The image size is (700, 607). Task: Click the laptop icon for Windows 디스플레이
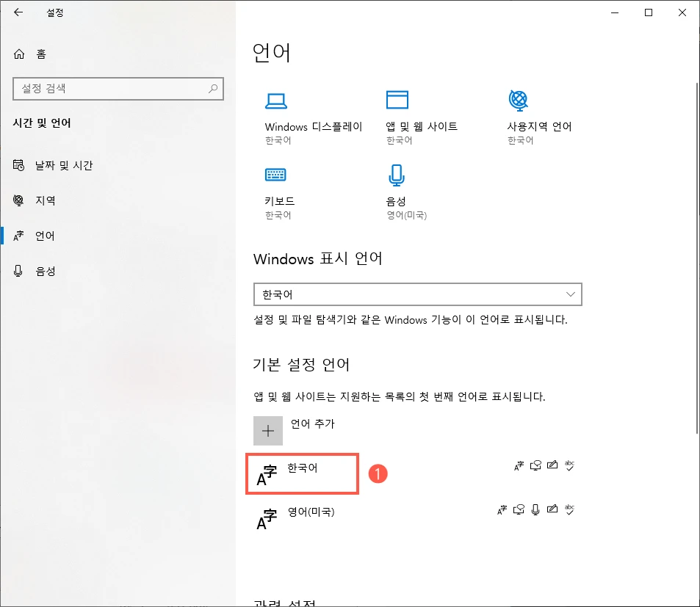tap(276, 101)
